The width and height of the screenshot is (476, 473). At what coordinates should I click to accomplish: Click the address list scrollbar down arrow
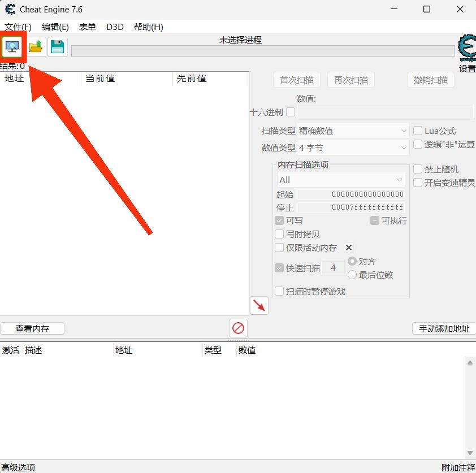pyautogui.click(x=470, y=453)
